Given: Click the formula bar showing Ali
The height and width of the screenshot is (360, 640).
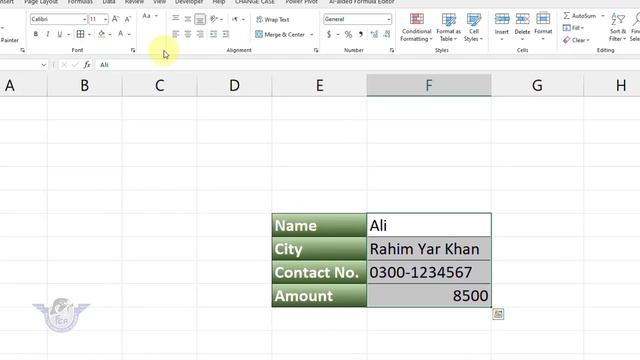Looking at the screenshot, I should 367,65.
